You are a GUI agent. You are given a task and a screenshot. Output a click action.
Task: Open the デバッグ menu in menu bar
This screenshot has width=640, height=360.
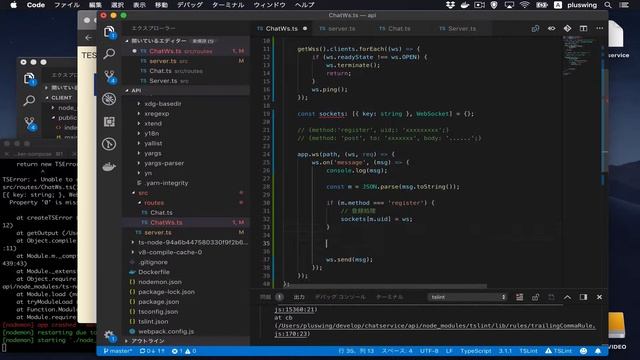tap(190, 5)
